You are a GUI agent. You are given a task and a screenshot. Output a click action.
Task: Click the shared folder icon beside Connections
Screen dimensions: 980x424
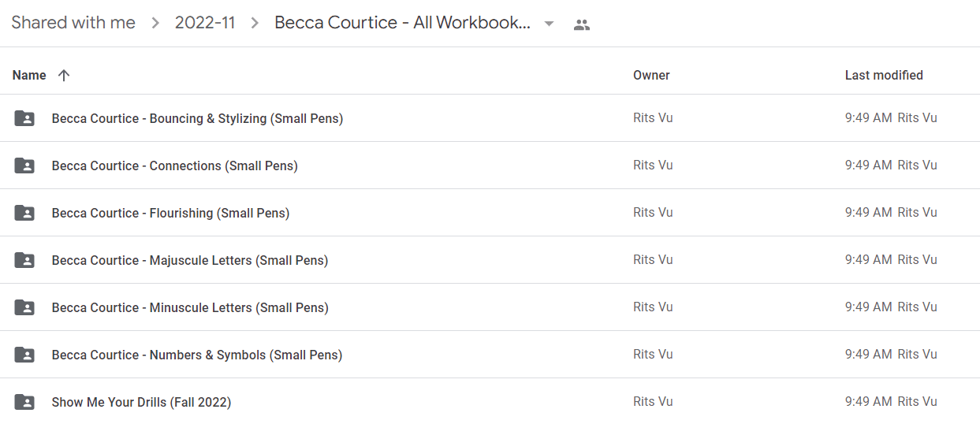click(x=24, y=166)
